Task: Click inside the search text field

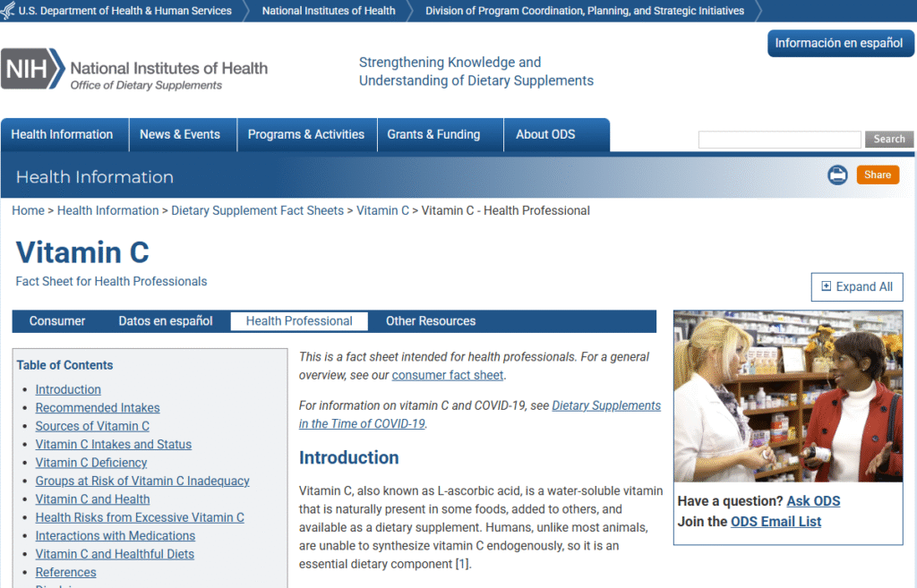Action: [779, 140]
